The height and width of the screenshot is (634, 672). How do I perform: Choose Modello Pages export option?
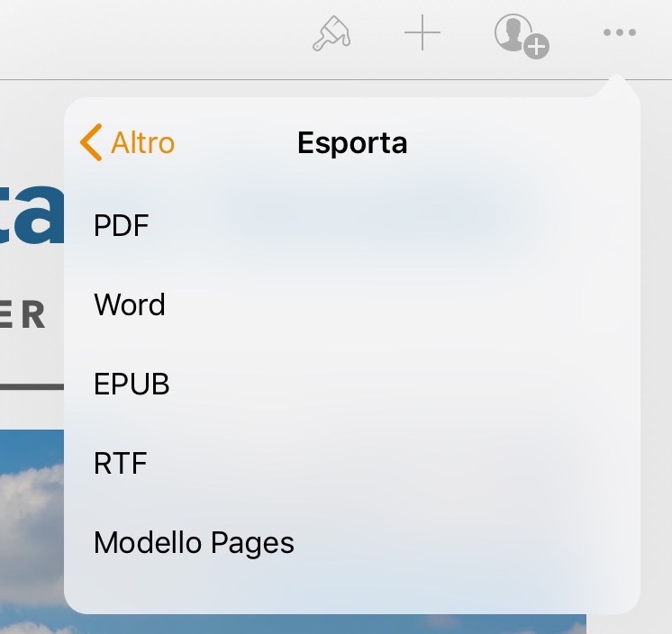[352, 542]
